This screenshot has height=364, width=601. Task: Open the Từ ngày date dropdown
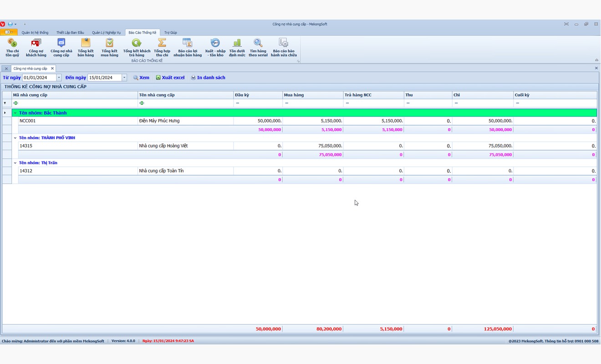click(59, 78)
